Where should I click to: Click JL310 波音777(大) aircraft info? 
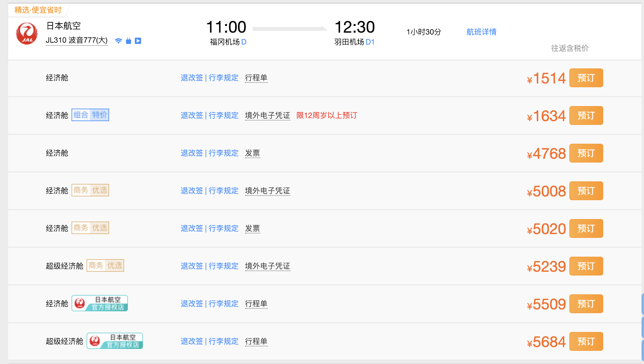coord(77,40)
